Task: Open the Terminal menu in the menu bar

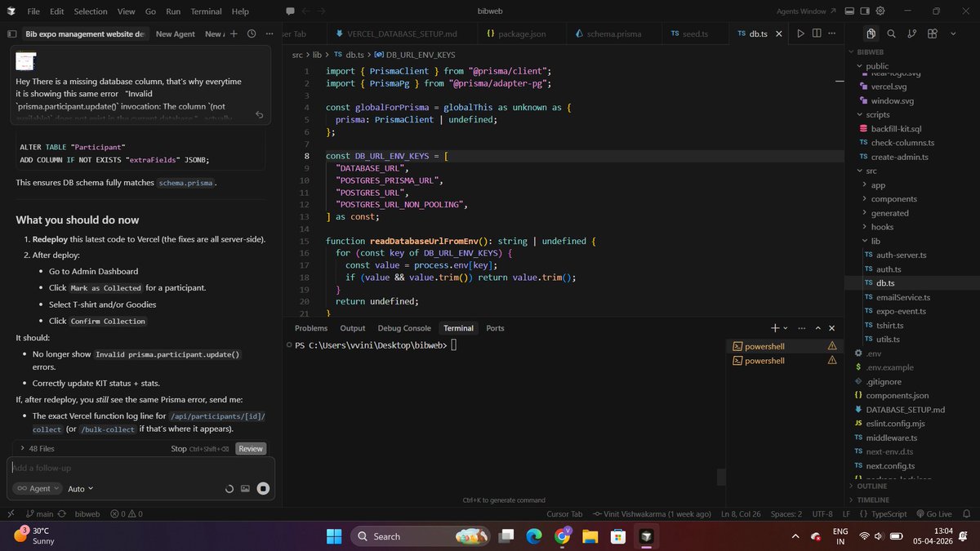Action: [x=205, y=11]
